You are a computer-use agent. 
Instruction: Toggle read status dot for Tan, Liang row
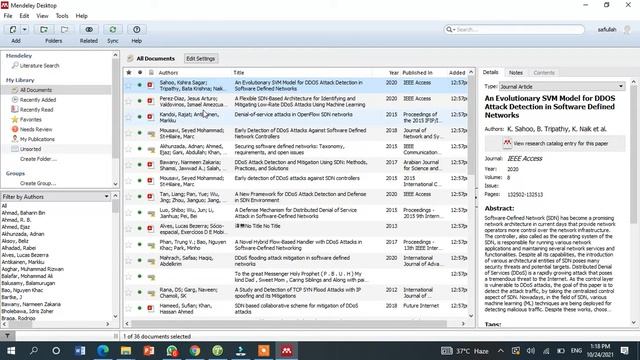click(140, 197)
